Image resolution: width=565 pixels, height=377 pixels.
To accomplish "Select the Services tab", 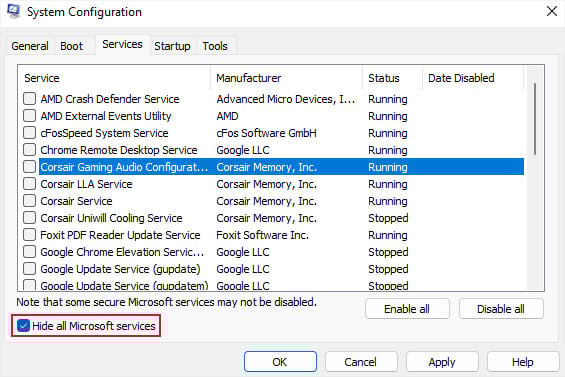I will [123, 44].
